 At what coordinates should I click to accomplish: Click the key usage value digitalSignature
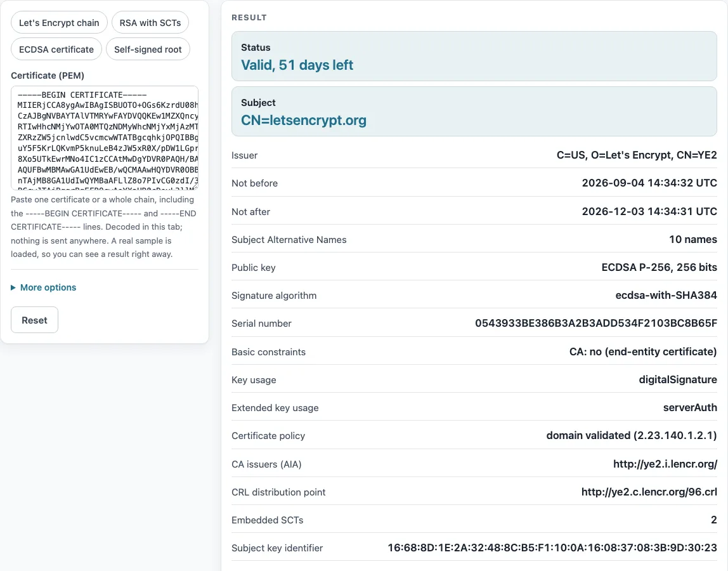677,379
